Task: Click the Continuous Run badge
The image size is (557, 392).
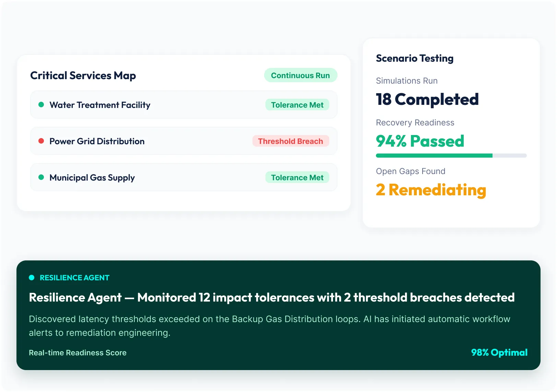Action: [x=300, y=75]
